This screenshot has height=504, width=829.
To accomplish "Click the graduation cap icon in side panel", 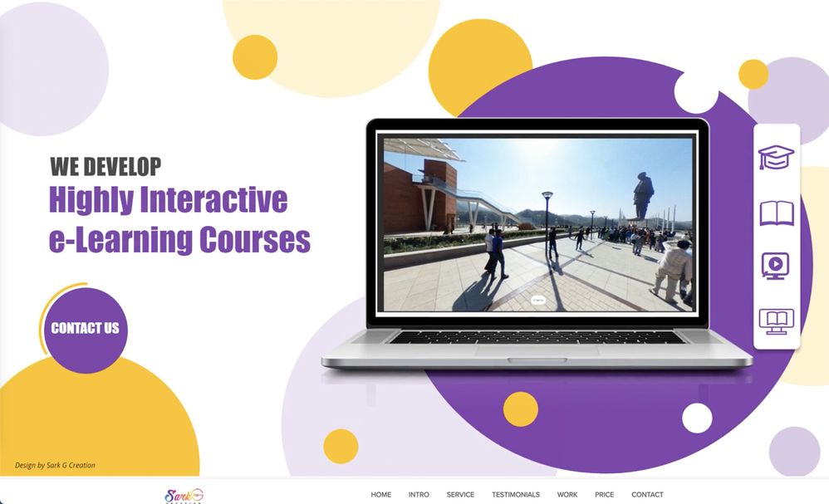I will pos(776,158).
